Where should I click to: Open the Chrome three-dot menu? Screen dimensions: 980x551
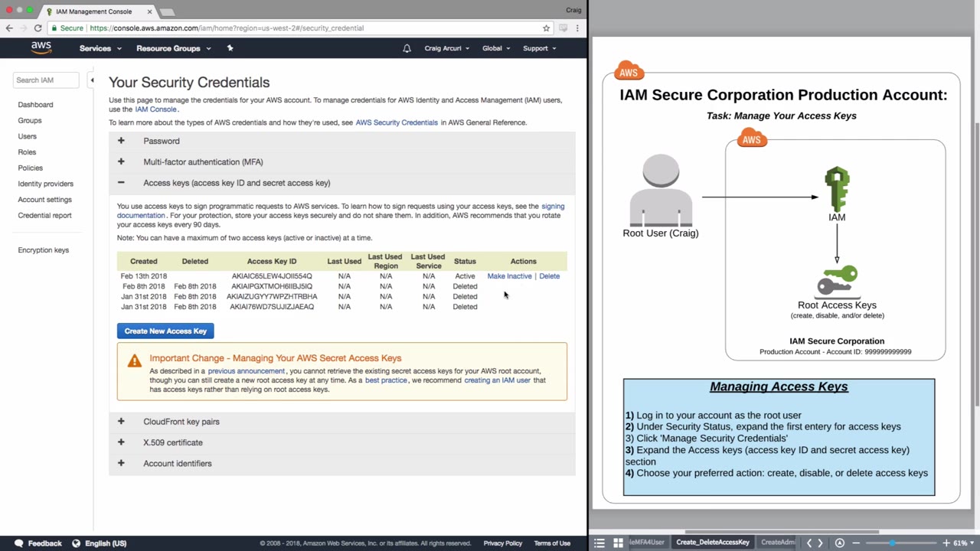pyautogui.click(x=577, y=28)
